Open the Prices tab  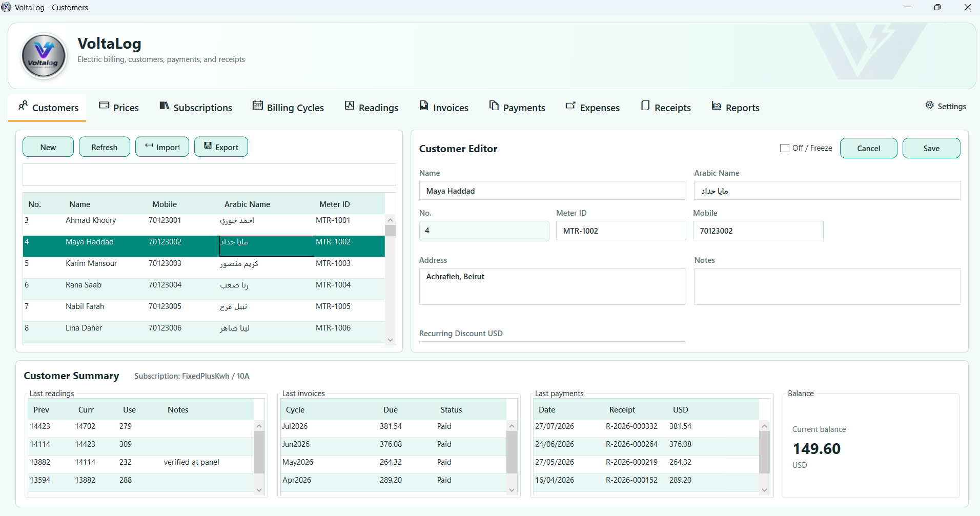point(119,108)
